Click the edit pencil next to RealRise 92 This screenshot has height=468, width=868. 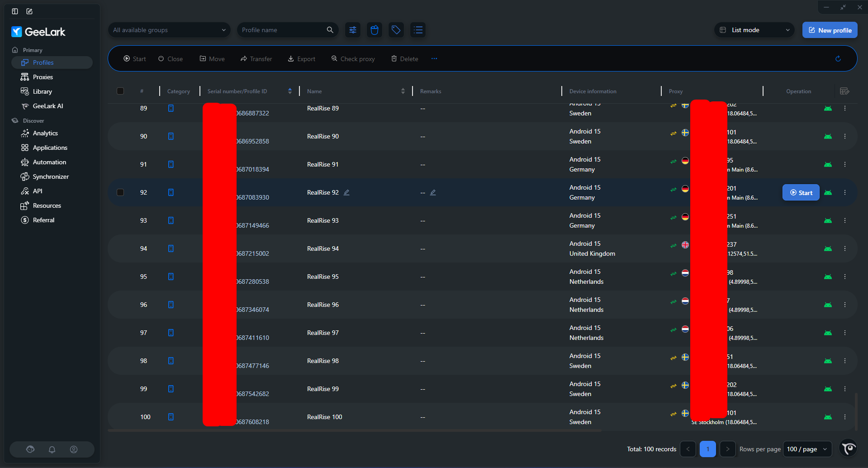346,192
